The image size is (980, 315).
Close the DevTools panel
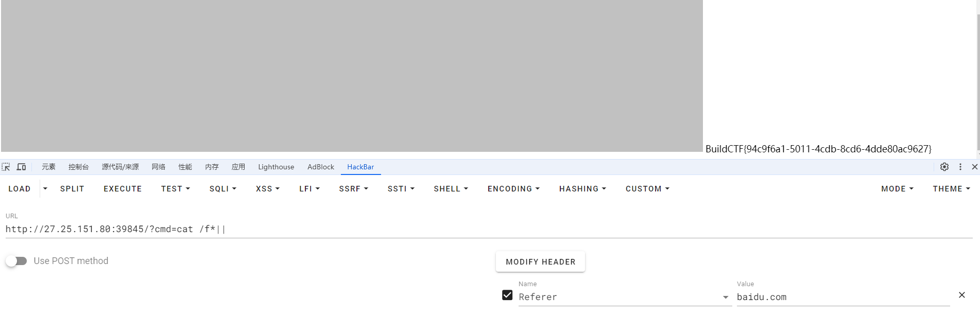tap(974, 167)
